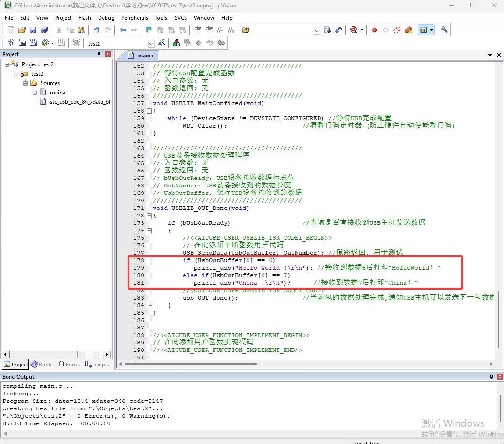Open the Batch Build dropdown arrow
The width and height of the screenshot is (504, 444).
(x=52, y=43)
